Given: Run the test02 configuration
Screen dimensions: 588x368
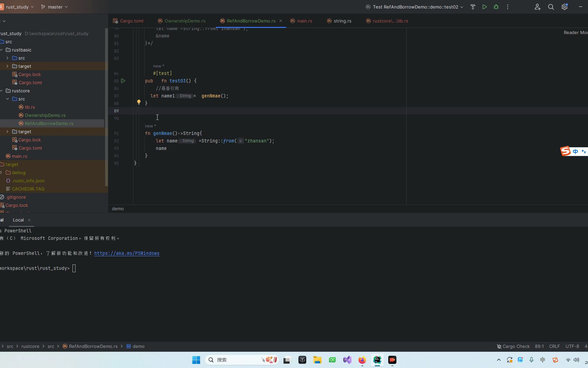Looking at the screenshot, I should (x=485, y=7).
